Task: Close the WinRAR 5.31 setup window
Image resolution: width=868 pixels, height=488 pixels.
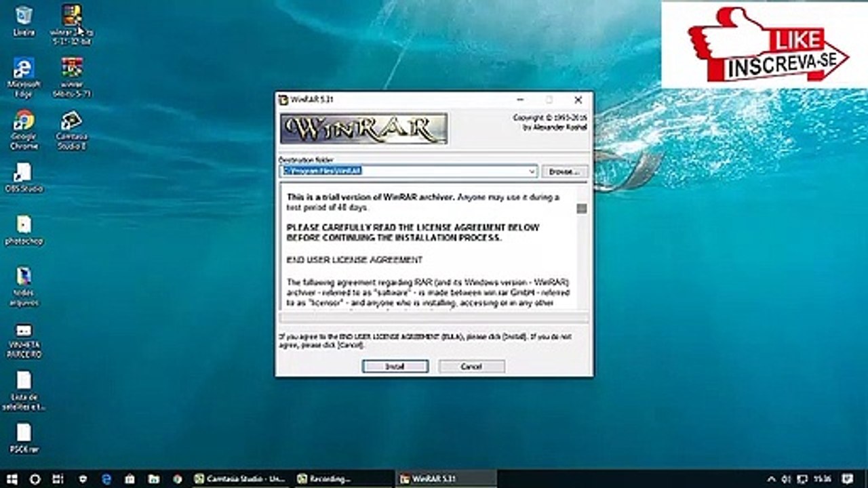Action: click(x=578, y=100)
